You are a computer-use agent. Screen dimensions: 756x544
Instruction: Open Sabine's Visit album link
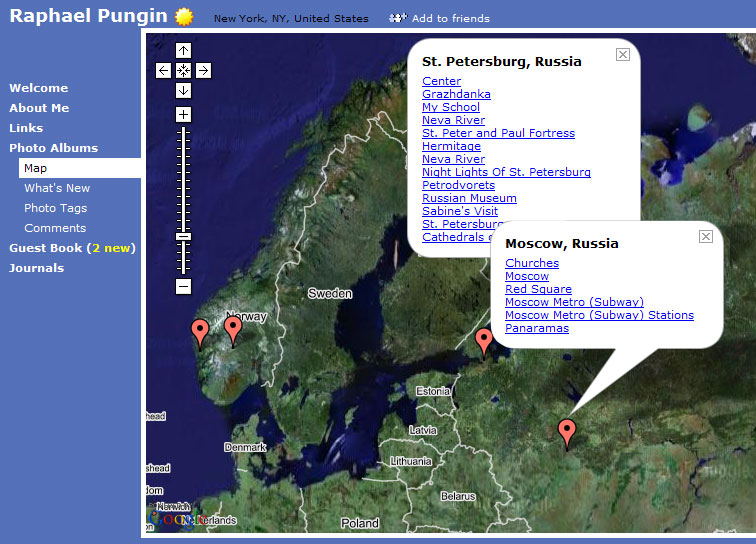[460, 211]
